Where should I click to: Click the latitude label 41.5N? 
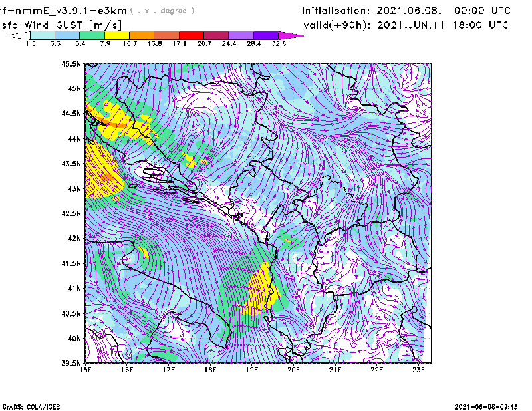click(71, 263)
